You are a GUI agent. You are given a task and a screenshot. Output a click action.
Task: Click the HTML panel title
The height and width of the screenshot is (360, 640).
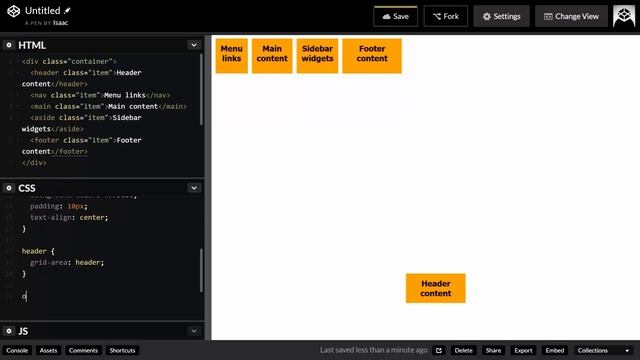tap(32, 45)
